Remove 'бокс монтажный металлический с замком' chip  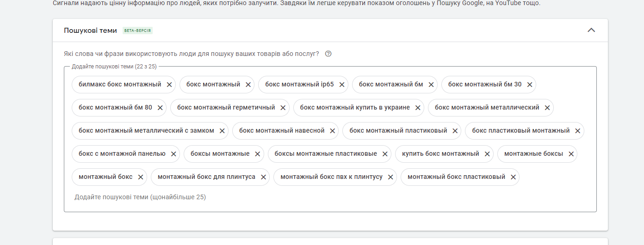[x=222, y=131]
